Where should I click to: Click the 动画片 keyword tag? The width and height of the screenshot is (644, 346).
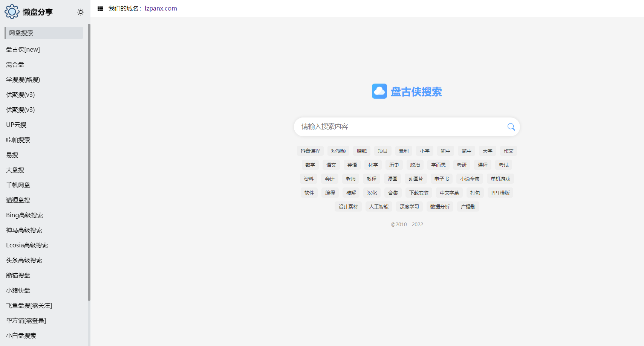click(416, 179)
